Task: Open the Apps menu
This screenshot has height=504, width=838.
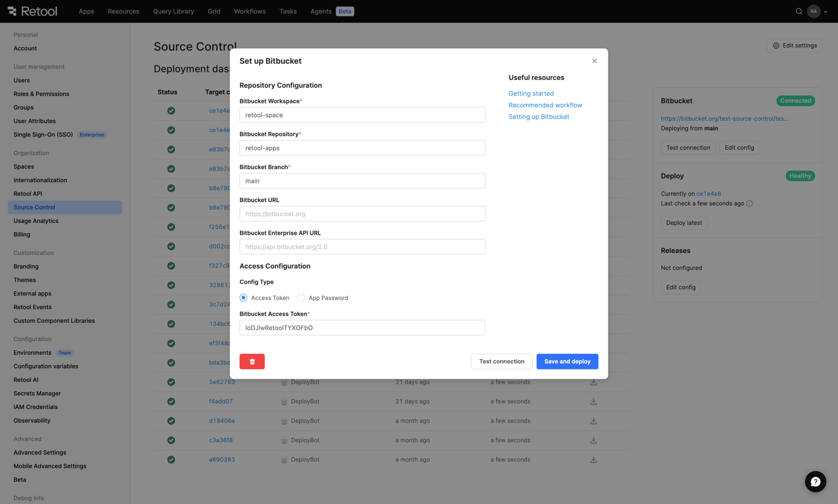Action: (86, 11)
